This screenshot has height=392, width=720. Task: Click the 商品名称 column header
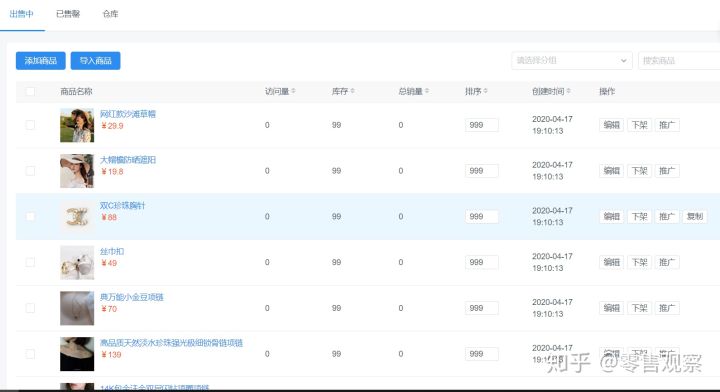click(76, 91)
